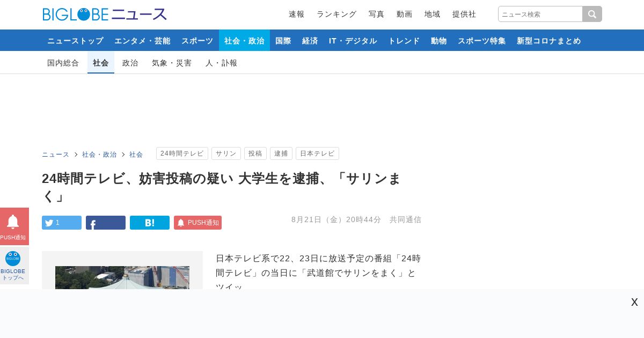Open ランキング in the top menu
The height and width of the screenshot is (338, 644).
336,14
